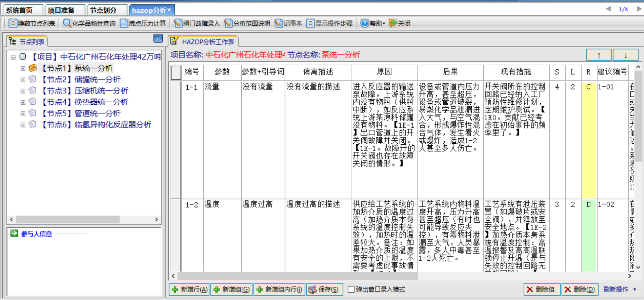
Task: Click the 隐藏节点列表 toolbar icon
Action: [13, 23]
